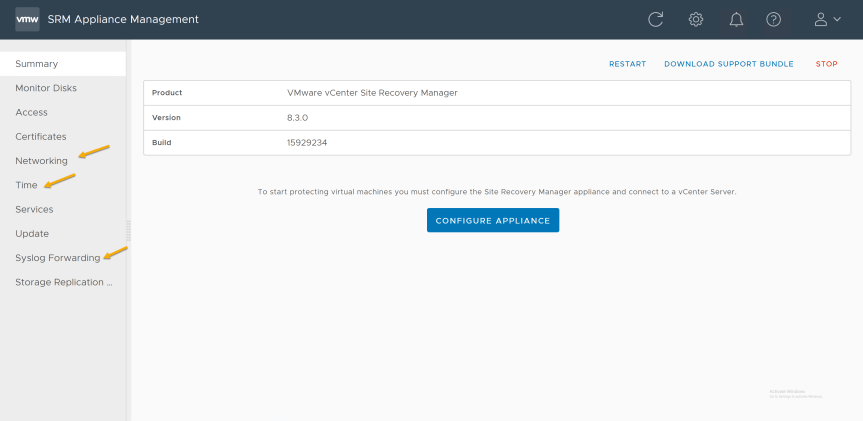The image size is (863, 421).
Task: Click the Product row label
Action: (167, 93)
